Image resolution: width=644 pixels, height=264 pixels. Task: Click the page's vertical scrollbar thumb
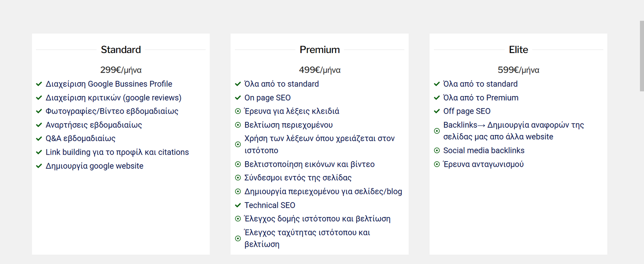642,56
